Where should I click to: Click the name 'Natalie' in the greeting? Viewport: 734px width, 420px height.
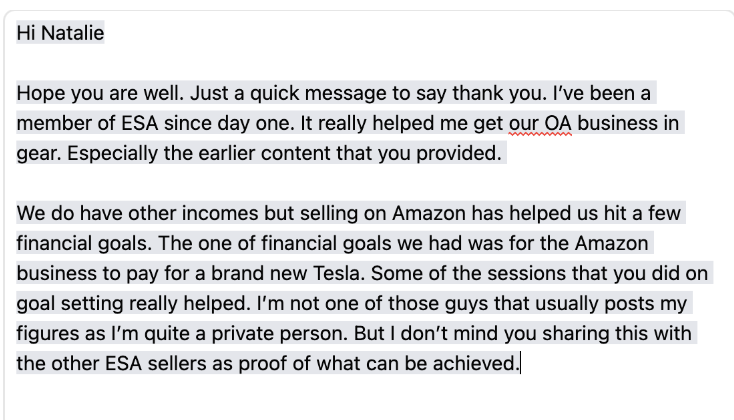click(x=72, y=33)
